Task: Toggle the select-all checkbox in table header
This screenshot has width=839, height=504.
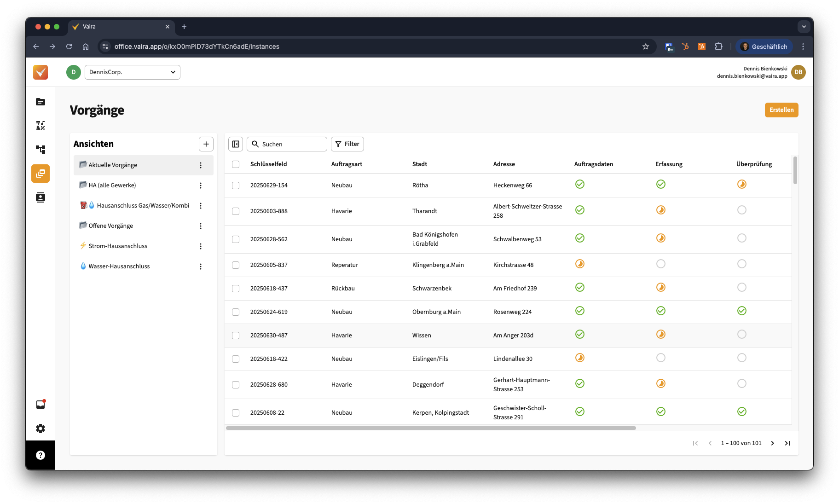Action: (236, 164)
